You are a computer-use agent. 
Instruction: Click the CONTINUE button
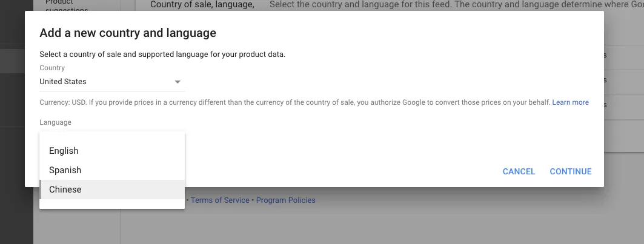tap(570, 171)
